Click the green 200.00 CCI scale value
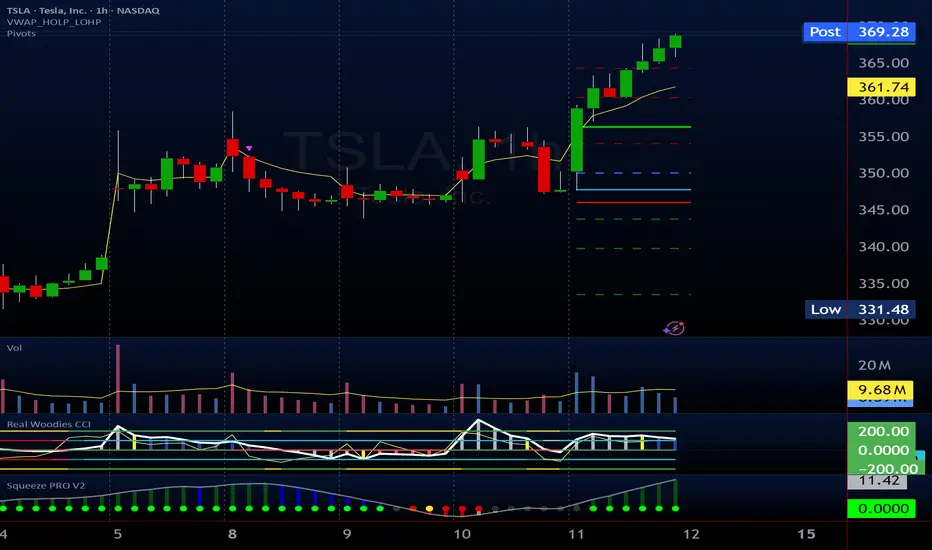 click(x=883, y=431)
